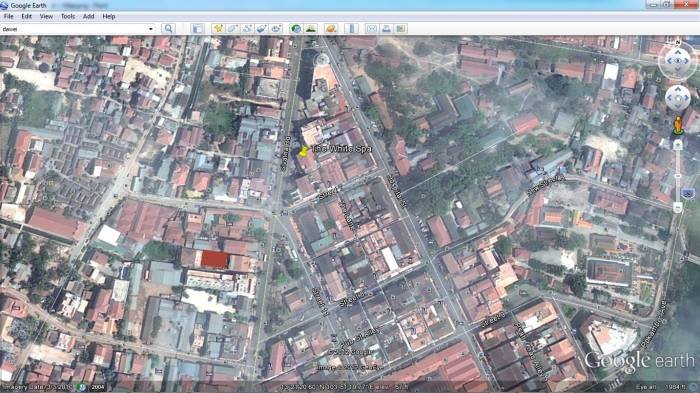Open the planet switcher icon
This screenshot has width=700, height=393.
pos(331,29)
